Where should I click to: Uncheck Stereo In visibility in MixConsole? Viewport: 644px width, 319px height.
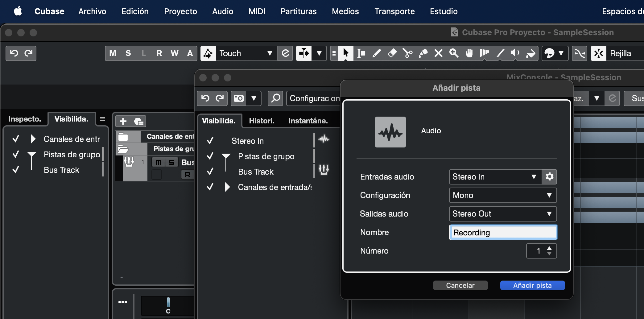pos(210,141)
